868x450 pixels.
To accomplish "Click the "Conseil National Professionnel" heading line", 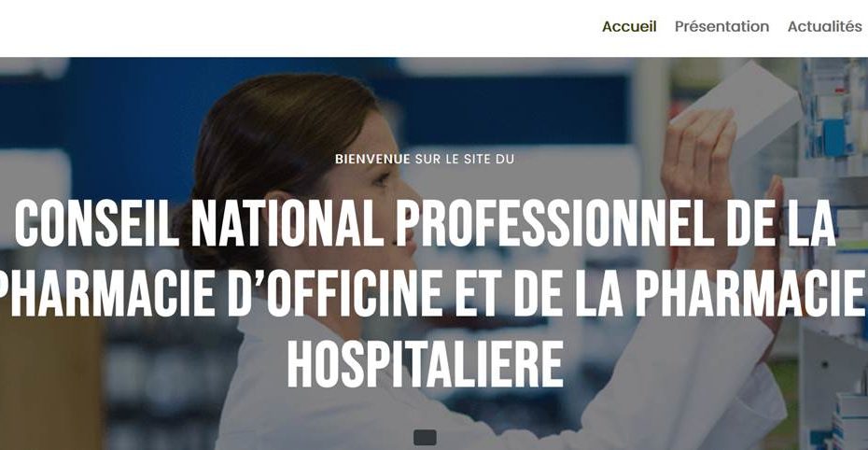I will pyautogui.click(x=425, y=222).
